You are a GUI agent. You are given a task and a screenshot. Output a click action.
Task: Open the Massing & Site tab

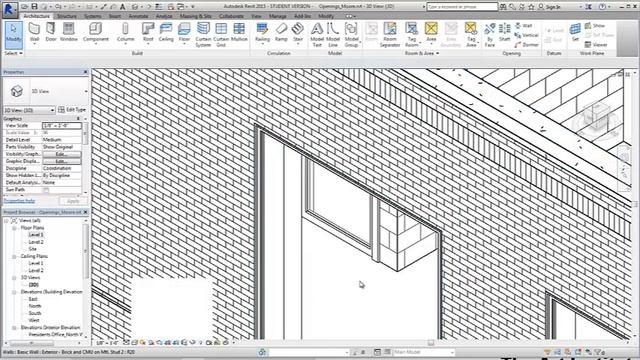(x=196, y=16)
